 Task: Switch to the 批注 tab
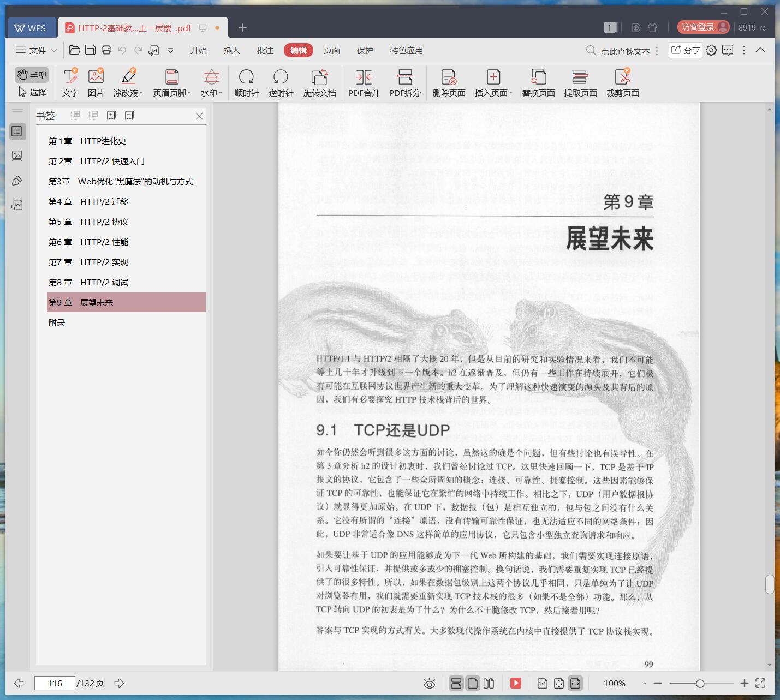(x=265, y=50)
